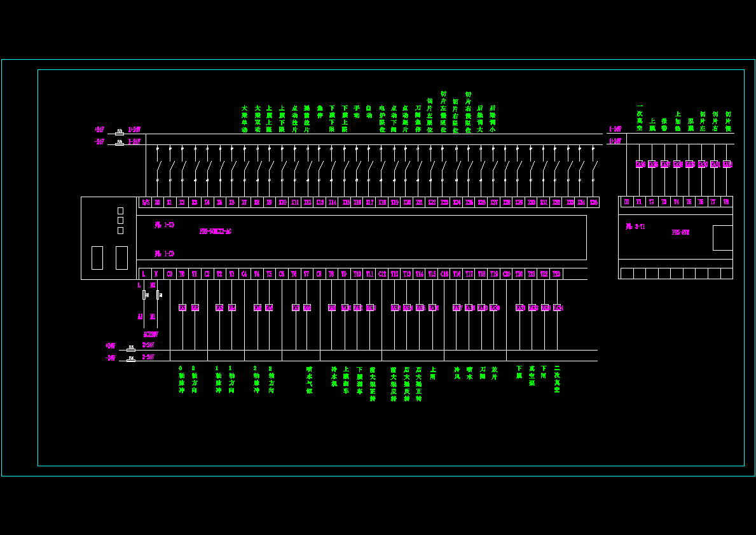Select common terminal C4
Image resolution: width=756 pixels, height=535 pixels.
click(x=244, y=274)
